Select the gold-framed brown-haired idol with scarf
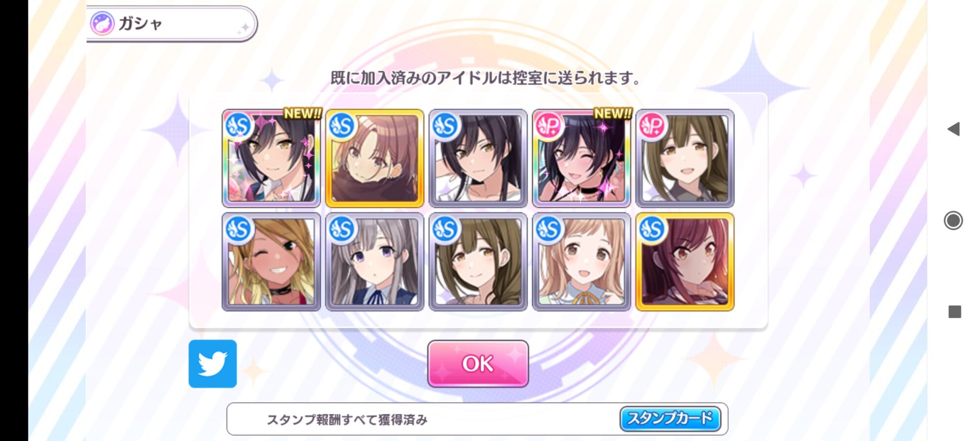 [375, 158]
